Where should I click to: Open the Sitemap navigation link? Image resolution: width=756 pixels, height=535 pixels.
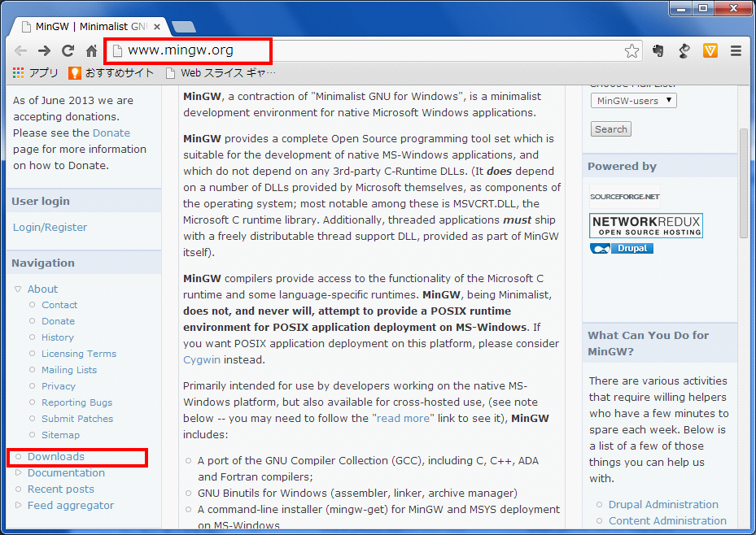point(60,435)
